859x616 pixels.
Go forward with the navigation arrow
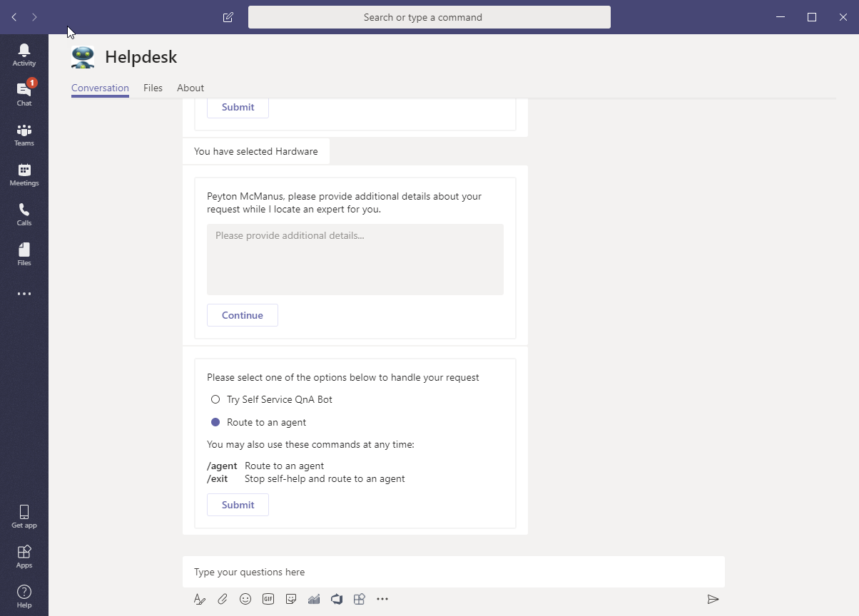[x=34, y=17]
